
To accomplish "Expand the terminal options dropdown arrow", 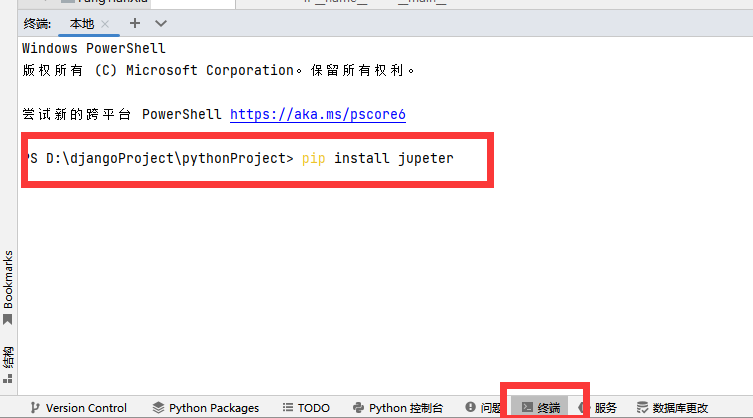I will tap(161, 23).
